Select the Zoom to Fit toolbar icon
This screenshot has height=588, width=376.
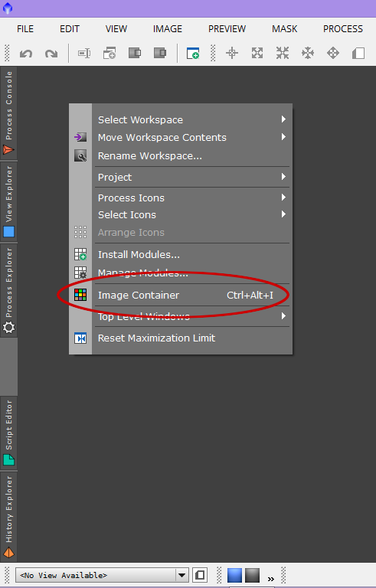[257, 54]
